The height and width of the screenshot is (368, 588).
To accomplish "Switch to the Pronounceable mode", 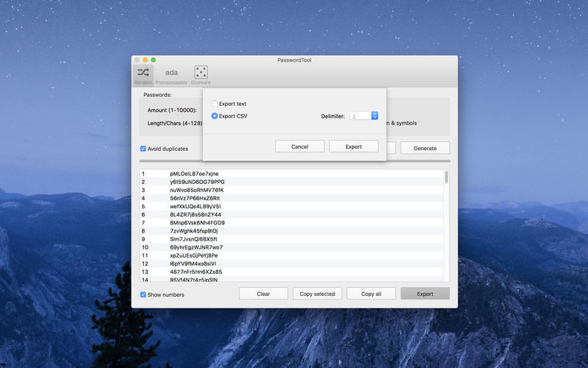I will pyautogui.click(x=171, y=75).
